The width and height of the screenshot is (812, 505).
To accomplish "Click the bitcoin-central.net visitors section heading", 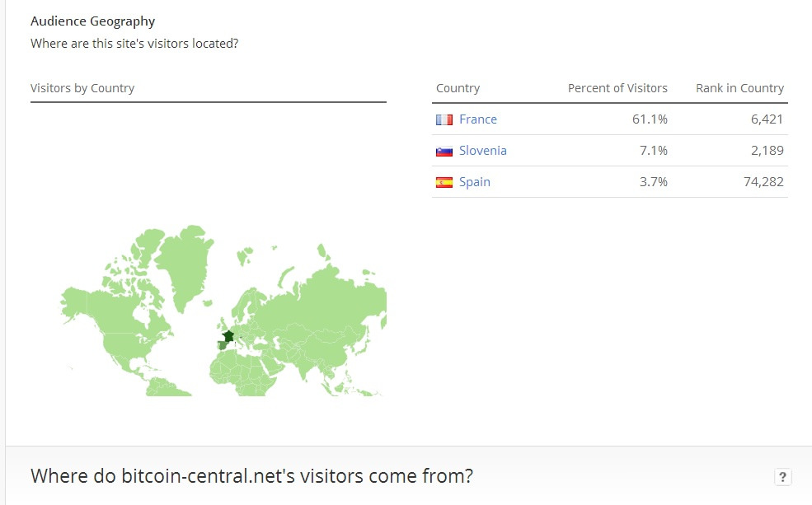I will coord(251,476).
